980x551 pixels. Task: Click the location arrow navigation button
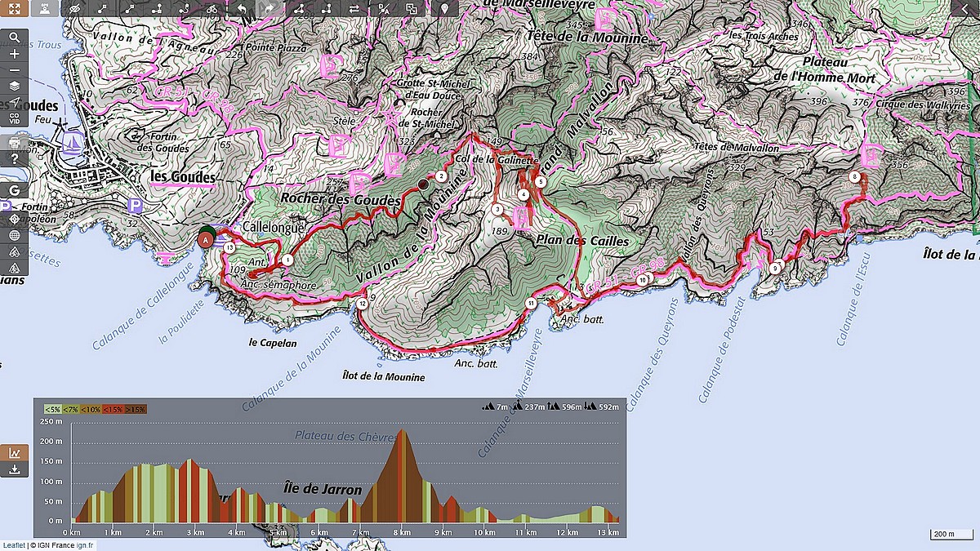coord(15,101)
